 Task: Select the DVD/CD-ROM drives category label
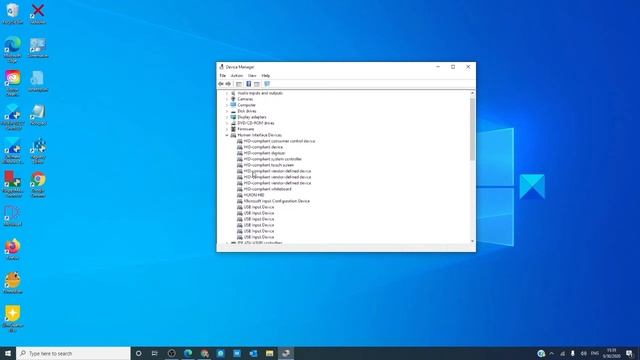[x=256, y=123]
